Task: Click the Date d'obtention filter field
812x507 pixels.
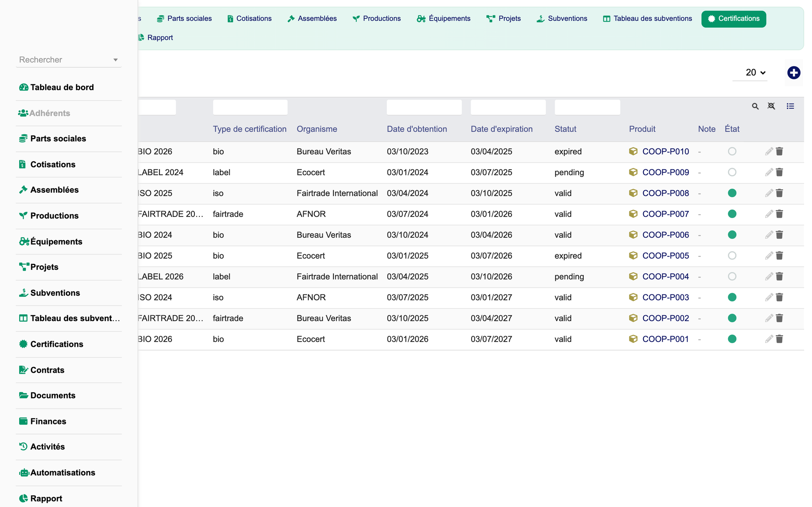Action: click(x=424, y=107)
